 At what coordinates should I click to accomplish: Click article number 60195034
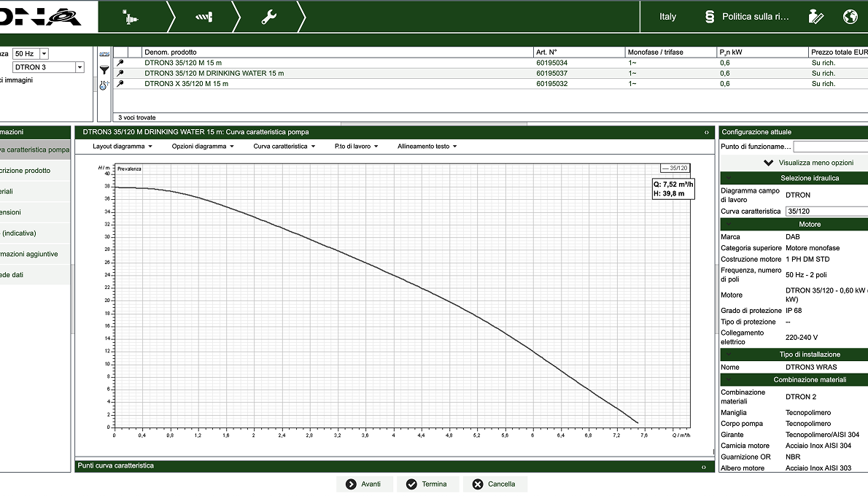click(552, 63)
